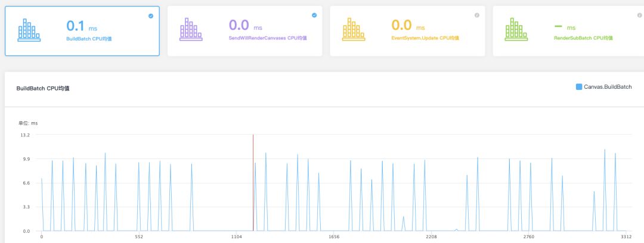The image size is (644, 243).
Task: Click the purple 0.0 ms value
Action: click(x=245, y=26)
